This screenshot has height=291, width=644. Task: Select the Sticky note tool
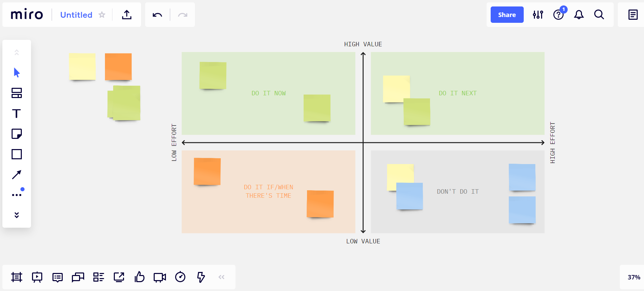[x=17, y=134]
